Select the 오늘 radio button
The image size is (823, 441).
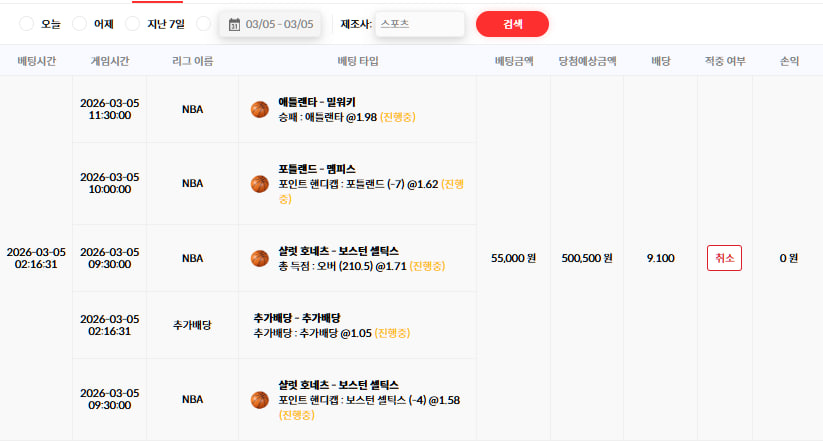(x=26, y=24)
